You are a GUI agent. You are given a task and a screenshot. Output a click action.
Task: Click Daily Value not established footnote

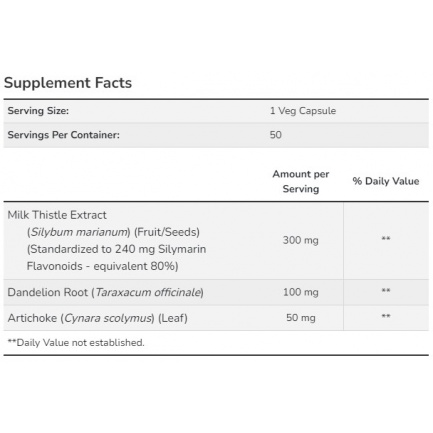point(76,343)
